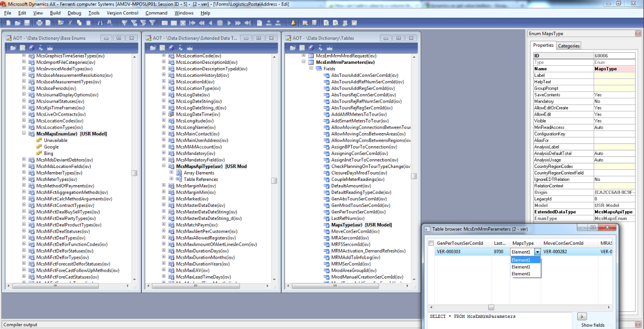
Task: Open the Build menu
Action: point(55,13)
